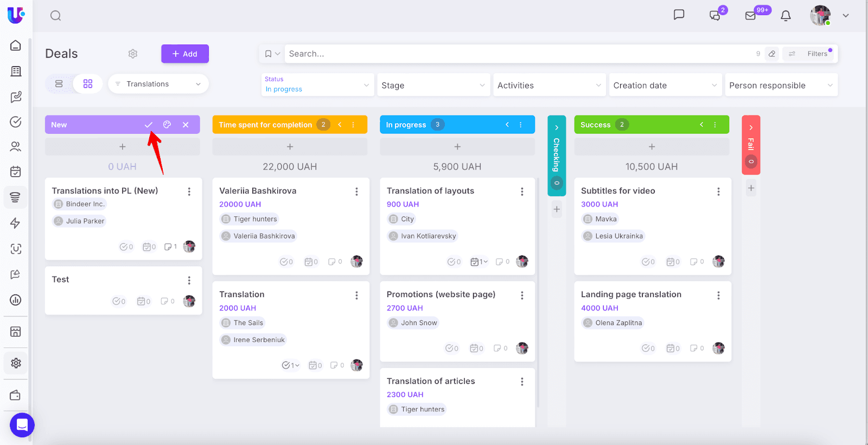Expand the Stage filter dropdown
This screenshot has height=445, width=868.
(x=433, y=85)
